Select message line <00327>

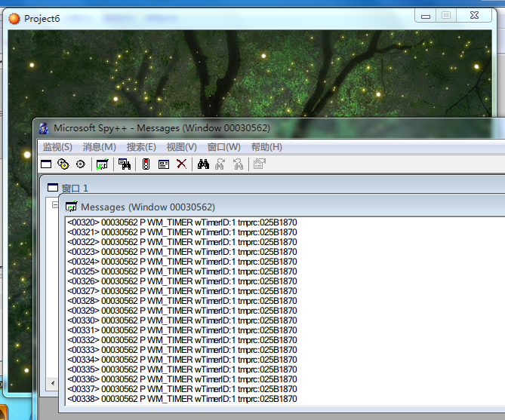coord(182,291)
